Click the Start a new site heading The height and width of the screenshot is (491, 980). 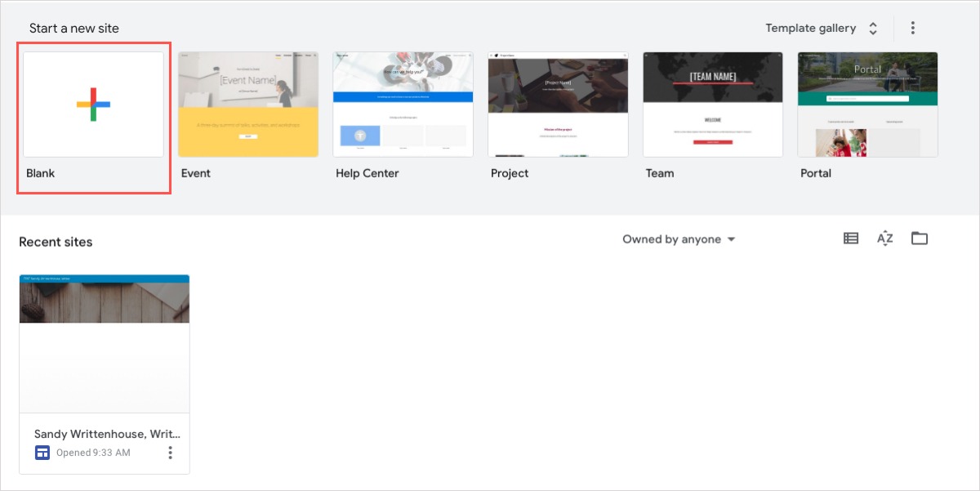75,28
